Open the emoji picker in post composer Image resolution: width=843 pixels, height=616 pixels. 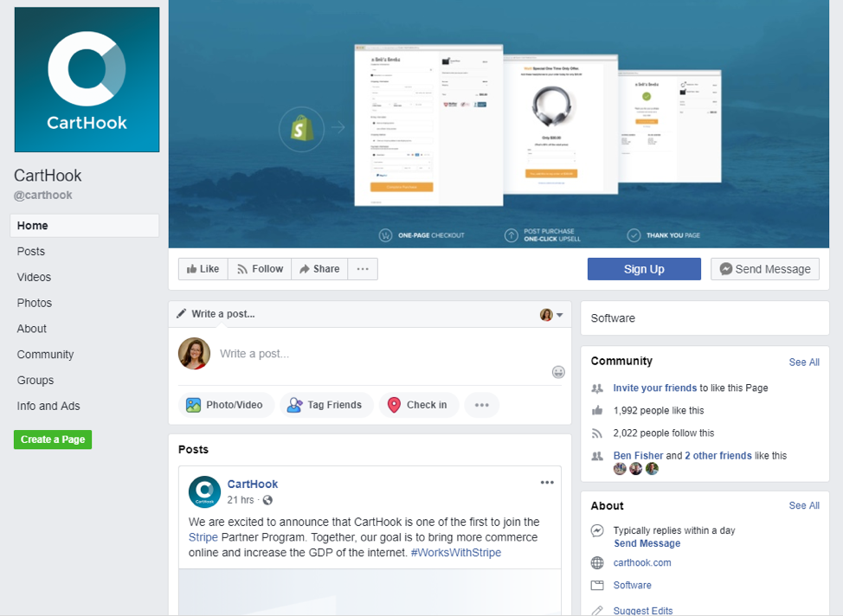(x=558, y=372)
